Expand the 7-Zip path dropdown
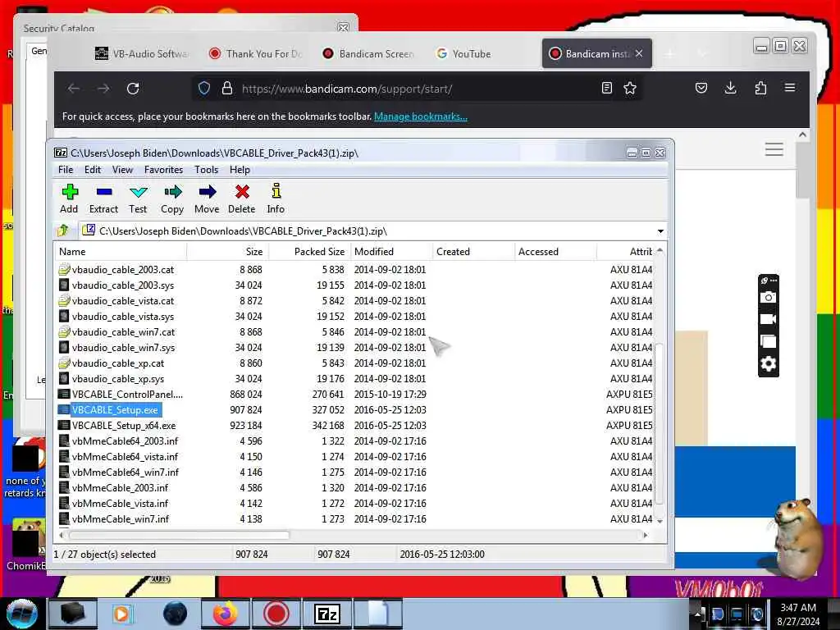 point(660,231)
